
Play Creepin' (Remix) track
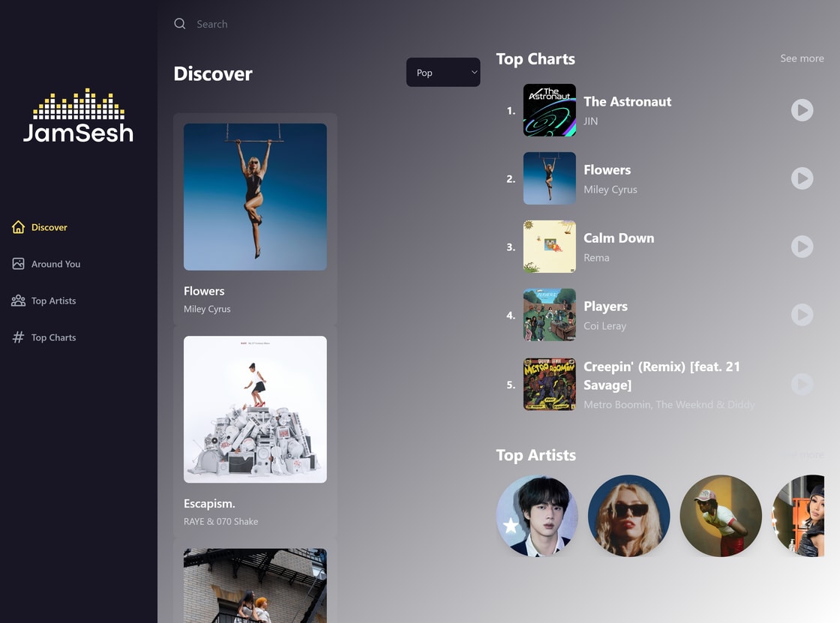click(802, 384)
